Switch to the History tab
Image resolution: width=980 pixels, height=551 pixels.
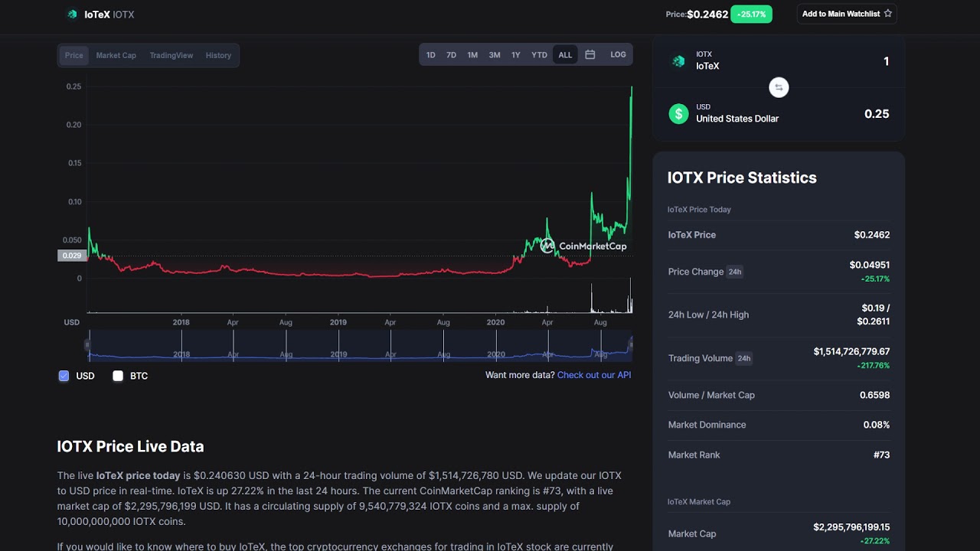pyautogui.click(x=218, y=55)
